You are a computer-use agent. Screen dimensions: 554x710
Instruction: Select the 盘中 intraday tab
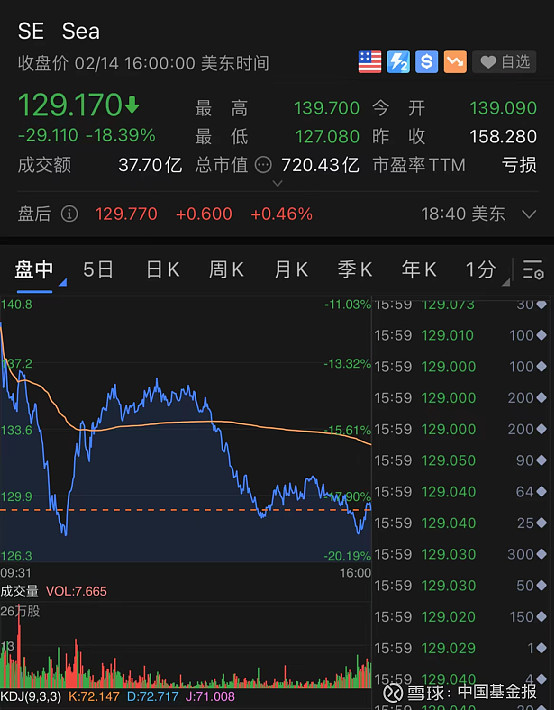34,270
